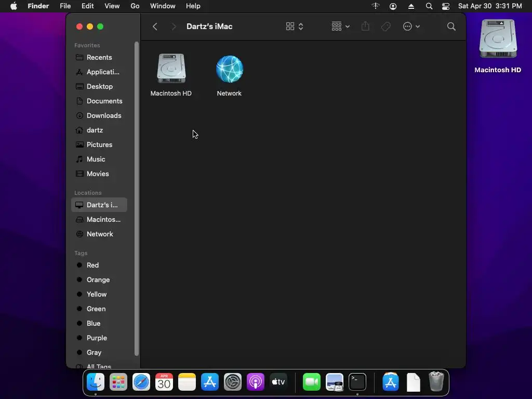
Task: Select Dartz's iMac under Locations
Action: pyautogui.click(x=99, y=205)
